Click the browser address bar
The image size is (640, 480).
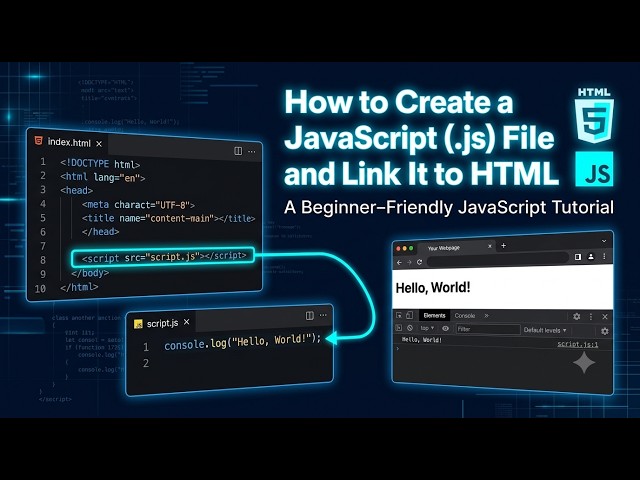(x=498, y=259)
